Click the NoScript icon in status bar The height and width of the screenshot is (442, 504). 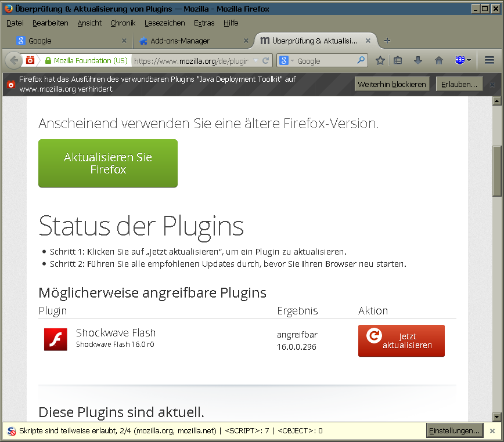click(12, 431)
